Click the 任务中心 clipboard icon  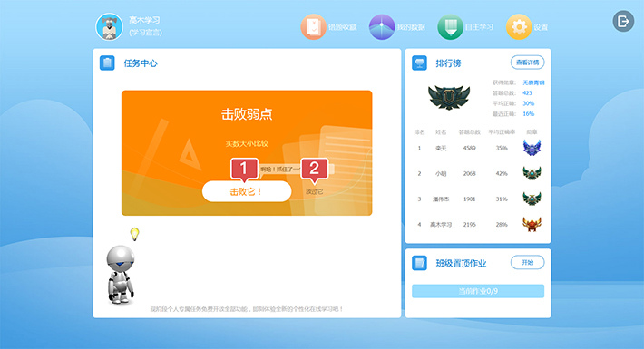click(107, 63)
